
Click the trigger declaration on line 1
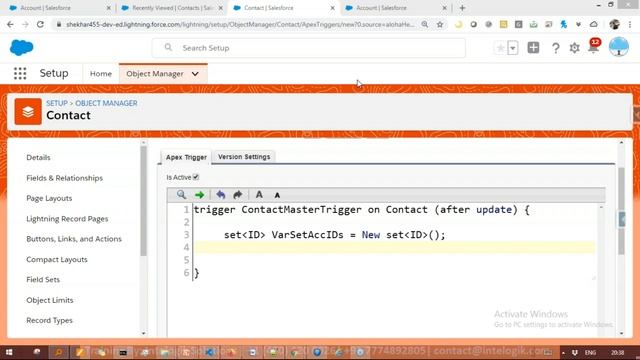(x=362, y=210)
